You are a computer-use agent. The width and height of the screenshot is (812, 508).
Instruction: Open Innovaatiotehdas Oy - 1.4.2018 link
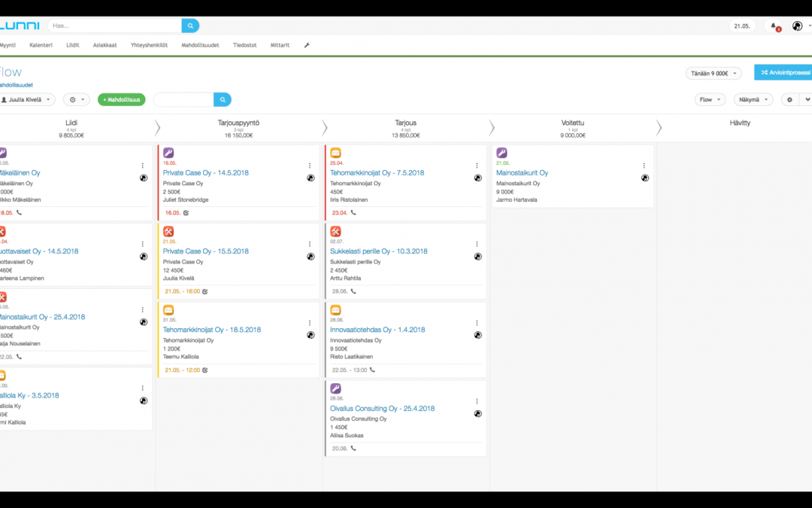377,330
